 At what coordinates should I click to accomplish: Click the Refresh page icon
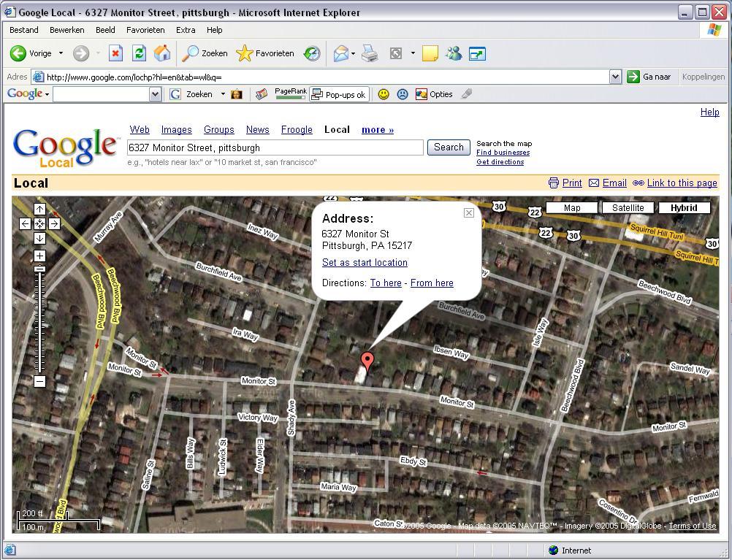point(139,53)
